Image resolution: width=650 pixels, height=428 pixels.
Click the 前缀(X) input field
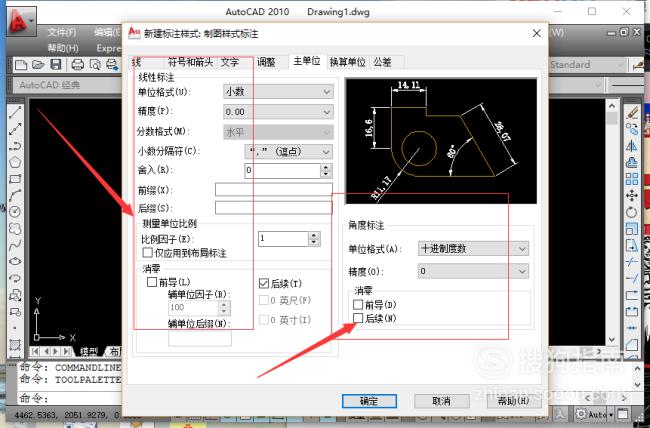(x=274, y=190)
